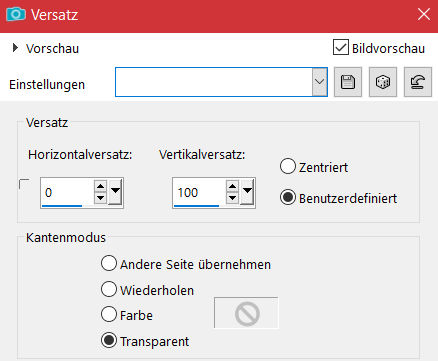Click the reset to default arrow icon
The image size is (438, 361).
click(x=418, y=82)
